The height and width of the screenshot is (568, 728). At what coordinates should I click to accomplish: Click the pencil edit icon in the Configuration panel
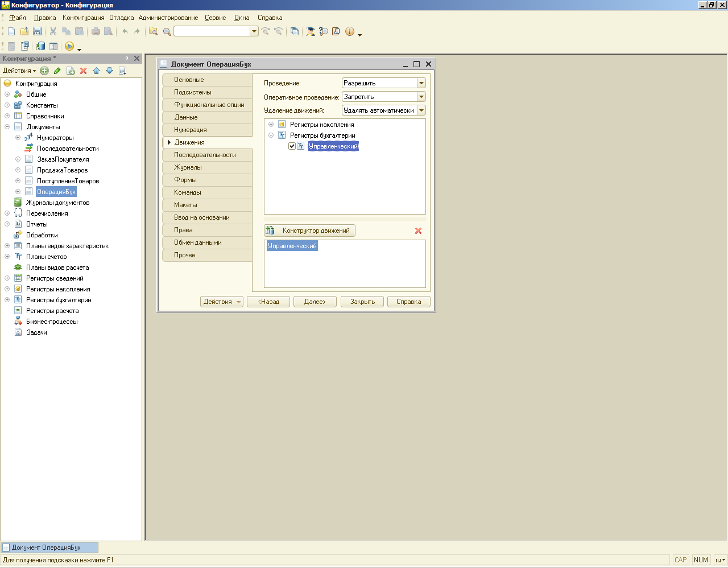pos(57,71)
